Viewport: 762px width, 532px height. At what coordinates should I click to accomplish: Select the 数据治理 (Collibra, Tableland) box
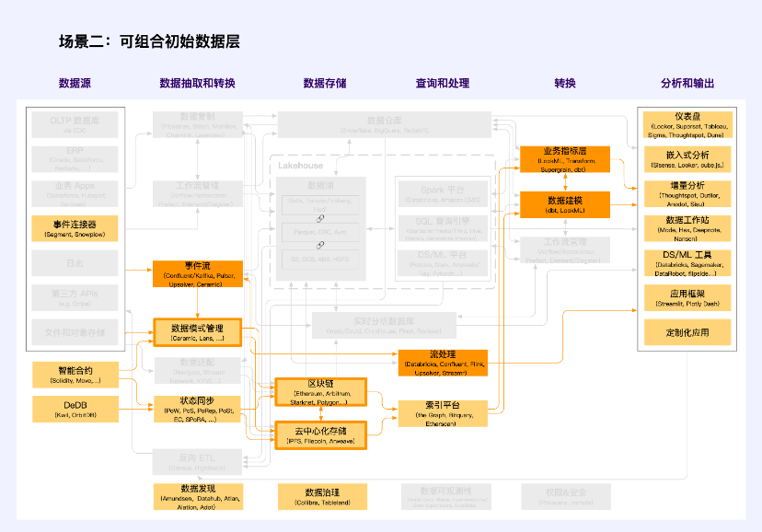click(321, 497)
